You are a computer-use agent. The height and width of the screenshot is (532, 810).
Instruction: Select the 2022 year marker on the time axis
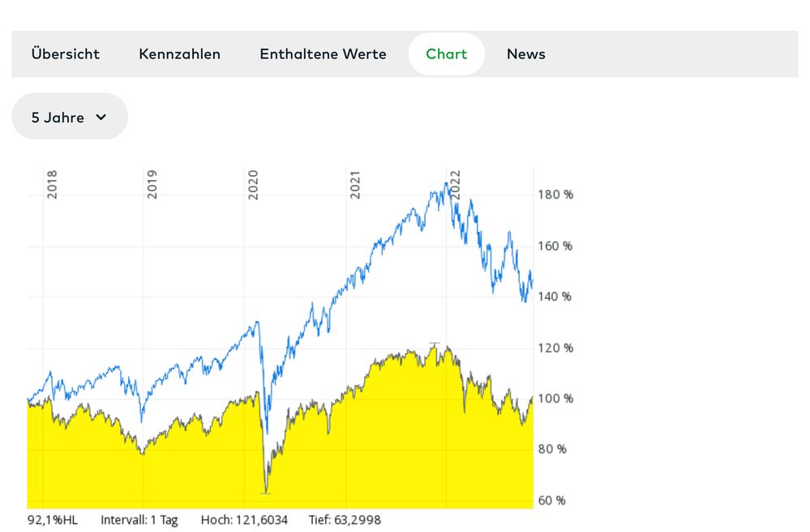(x=455, y=184)
